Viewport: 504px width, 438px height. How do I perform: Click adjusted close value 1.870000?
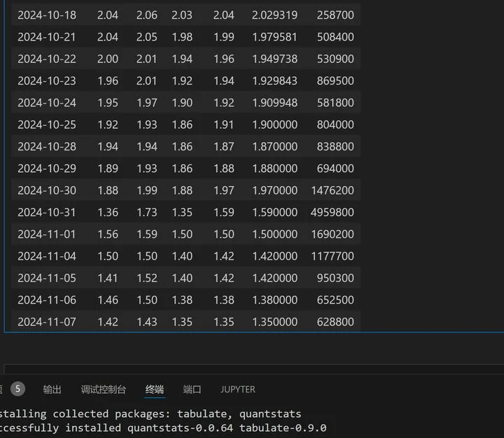pos(275,146)
